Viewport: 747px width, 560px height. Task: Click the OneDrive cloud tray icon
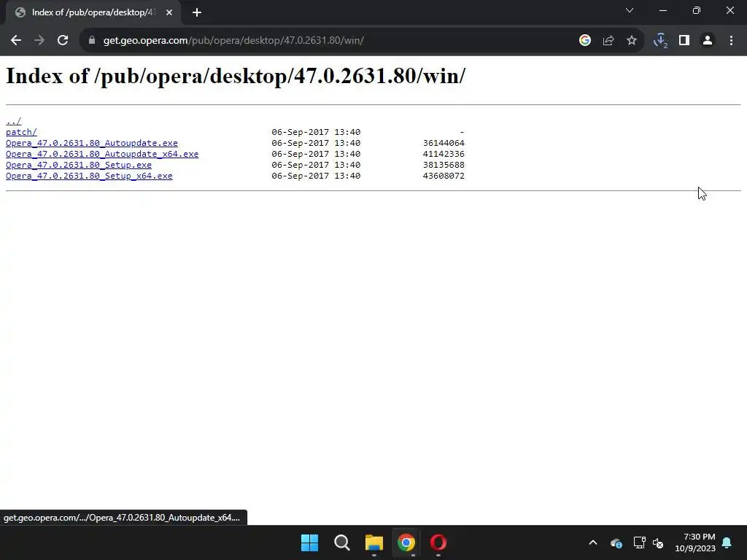[616, 542]
